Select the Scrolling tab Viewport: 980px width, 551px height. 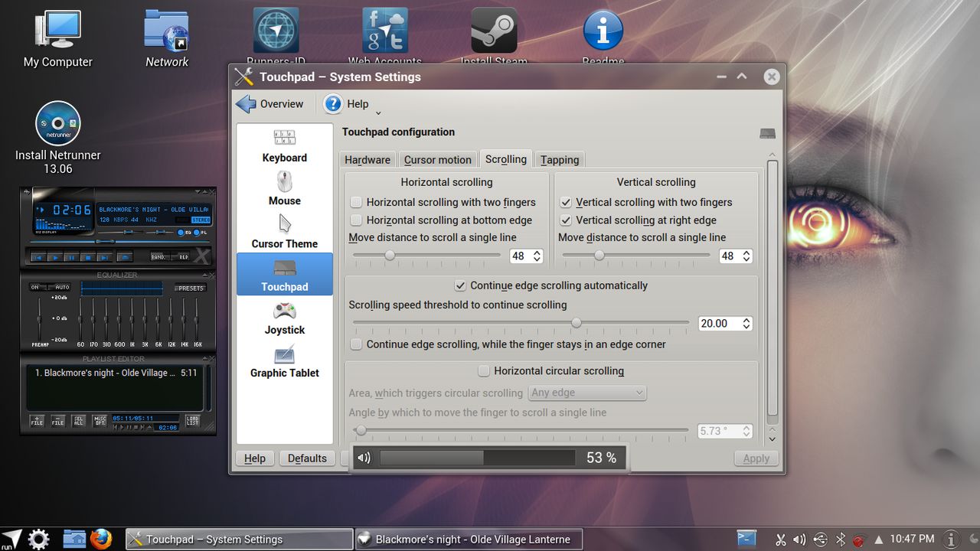click(506, 158)
